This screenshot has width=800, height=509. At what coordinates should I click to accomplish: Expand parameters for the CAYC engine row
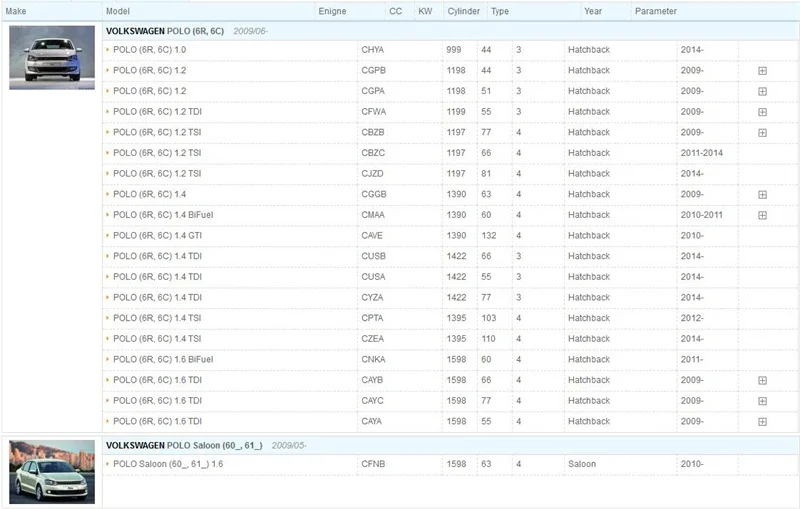762,401
